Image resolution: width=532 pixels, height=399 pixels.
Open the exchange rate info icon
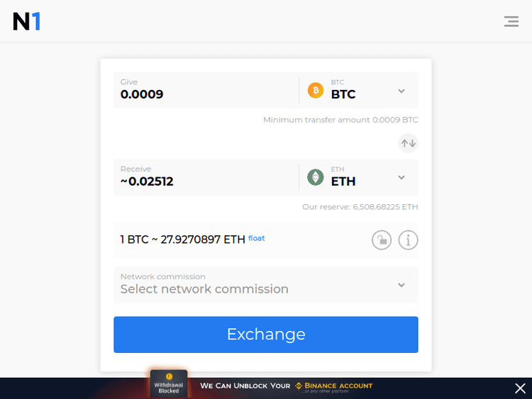point(408,240)
